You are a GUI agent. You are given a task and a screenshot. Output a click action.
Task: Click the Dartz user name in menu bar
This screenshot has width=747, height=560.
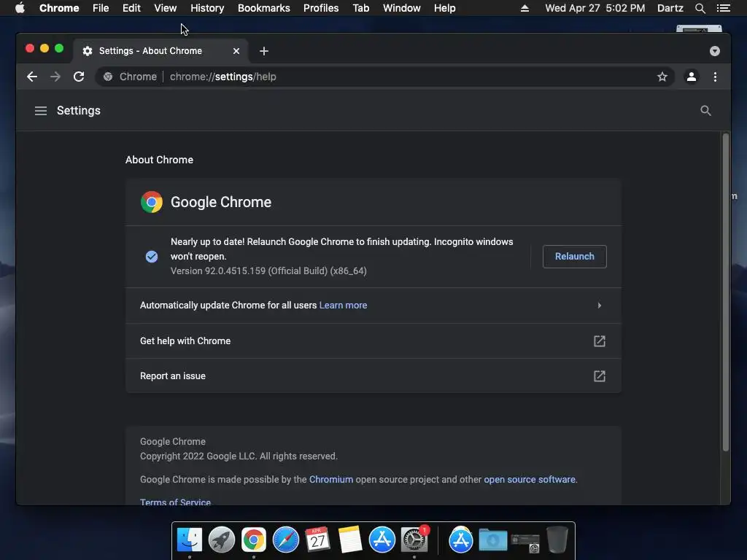point(670,8)
